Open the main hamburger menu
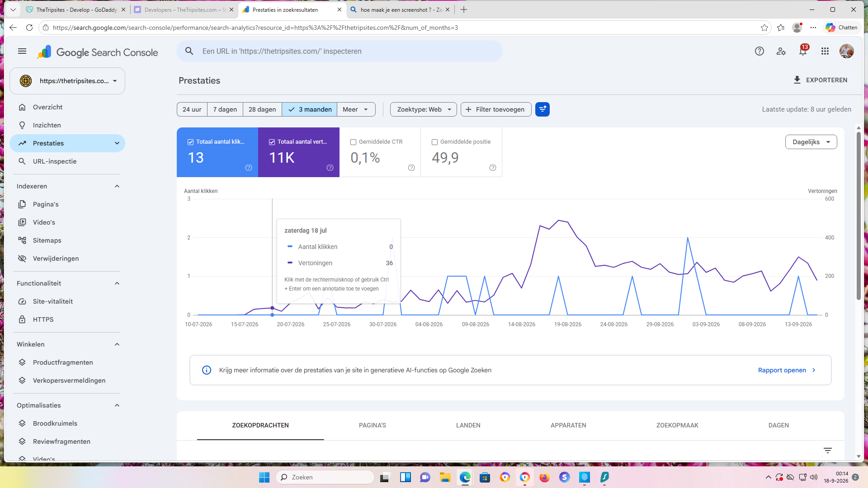868x488 pixels. coord(22,52)
